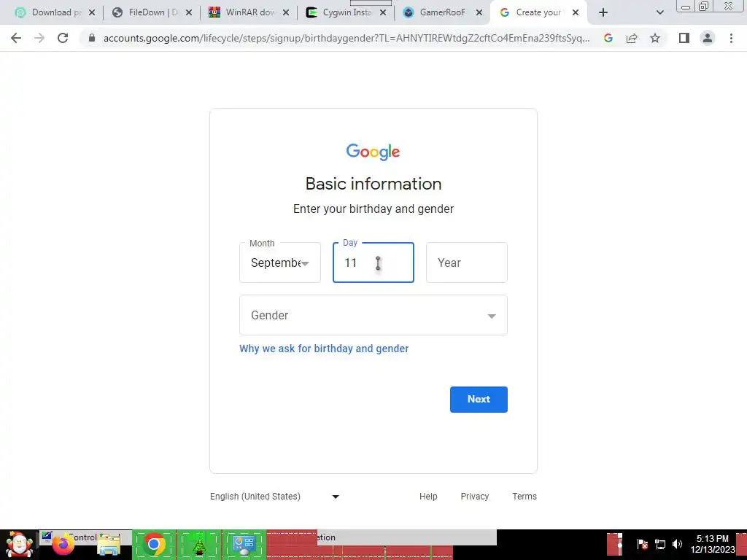Open the English (United States) language selector
Viewport: 747px width, 560px height.
pyautogui.click(x=275, y=496)
